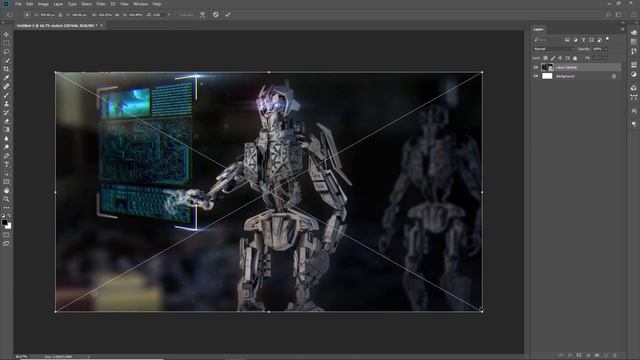The height and width of the screenshot is (360, 640).
Task: Open the Opacity slider dropdown arrow
Action: click(x=606, y=49)
